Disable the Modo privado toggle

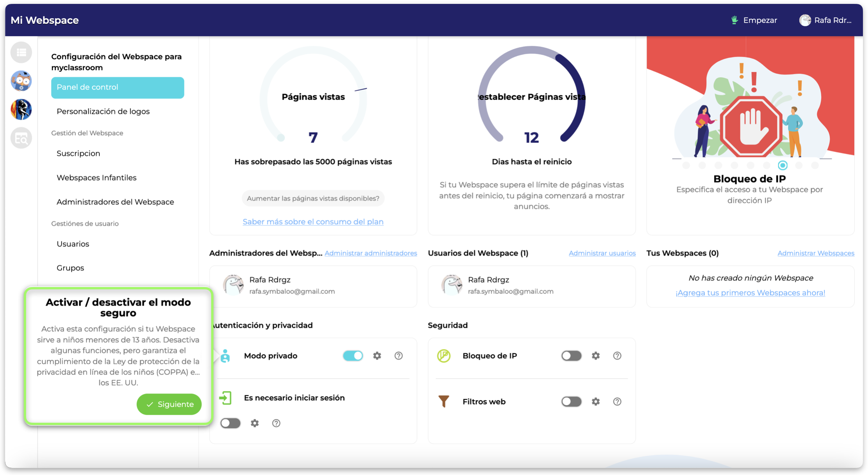pyautogui.click(x=353, y=356)
